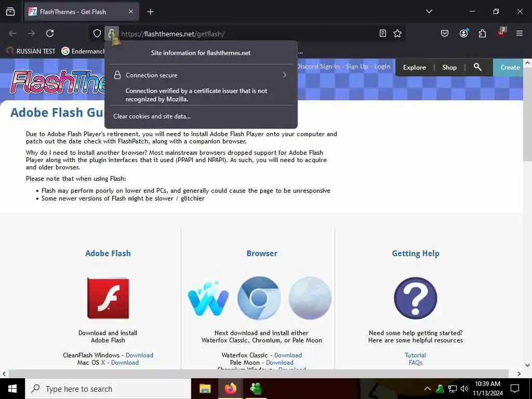
Task: Click the Chromium browser logo
Action: 259,298
